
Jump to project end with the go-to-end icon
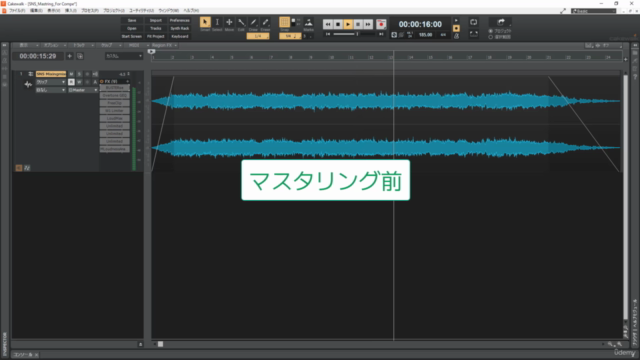381,34
